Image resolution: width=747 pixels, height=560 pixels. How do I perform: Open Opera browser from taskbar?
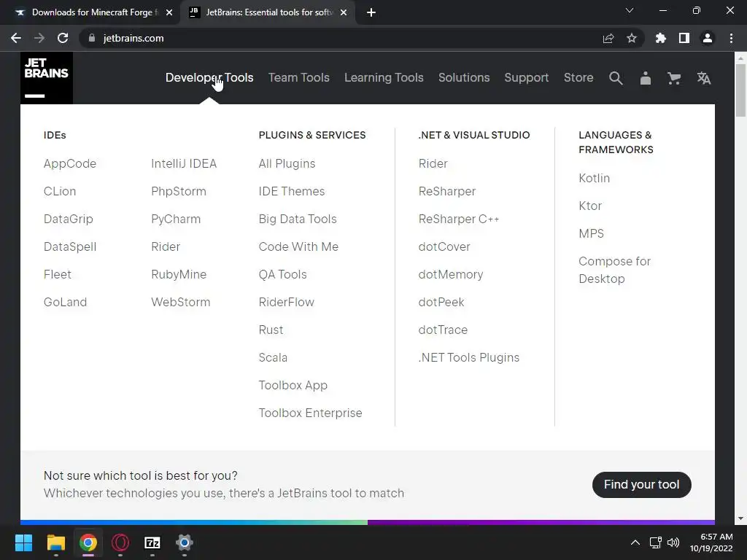pos(120,542)
